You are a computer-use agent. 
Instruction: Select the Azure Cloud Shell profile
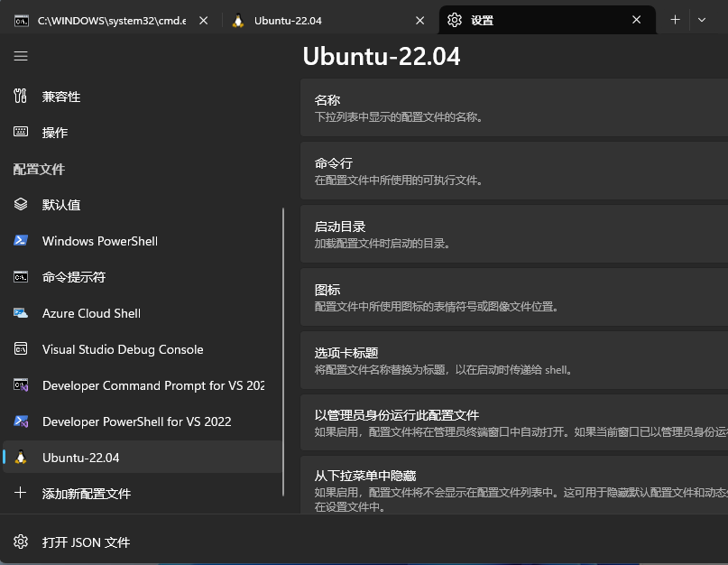tap(142, 313)
